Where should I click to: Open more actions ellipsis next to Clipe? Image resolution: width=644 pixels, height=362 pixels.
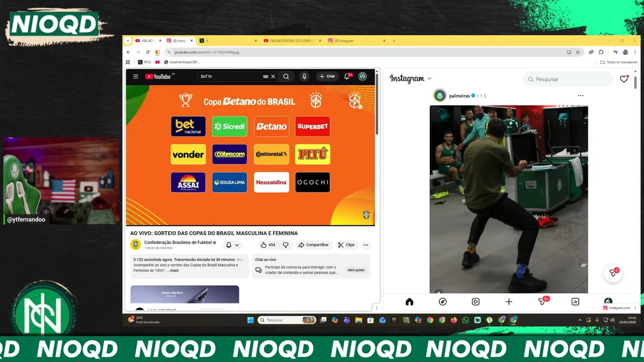tap(366, 245)
